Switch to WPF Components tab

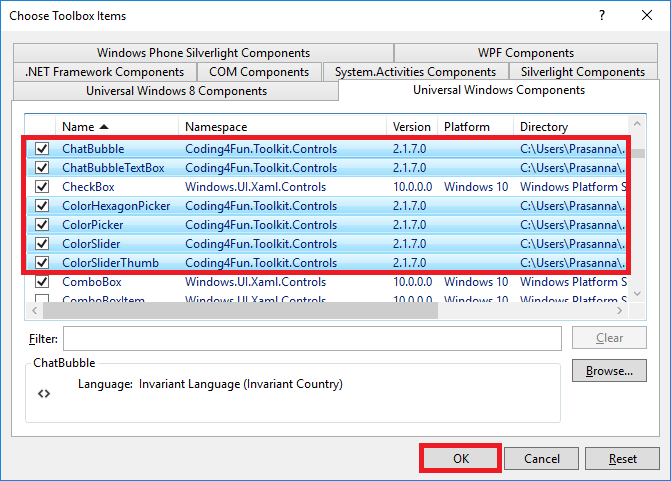click(525, 53)
